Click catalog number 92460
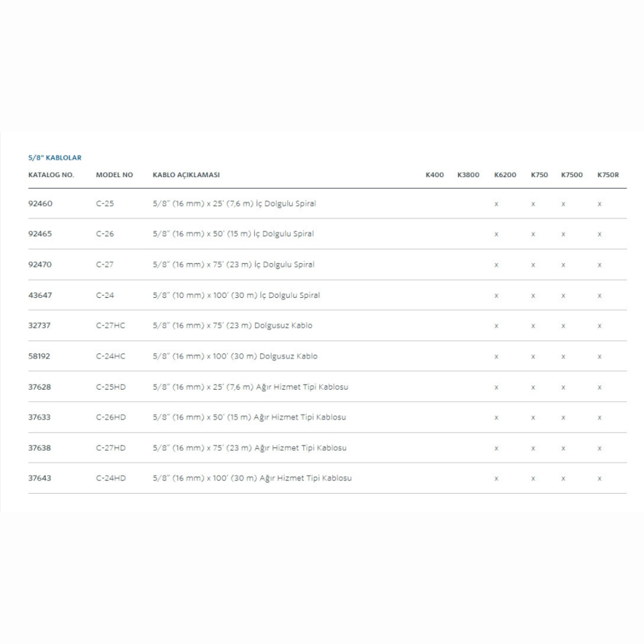Image resolution: width=644 pixels, height=644 pixels. pyautogui.click(x=40, y=204)
